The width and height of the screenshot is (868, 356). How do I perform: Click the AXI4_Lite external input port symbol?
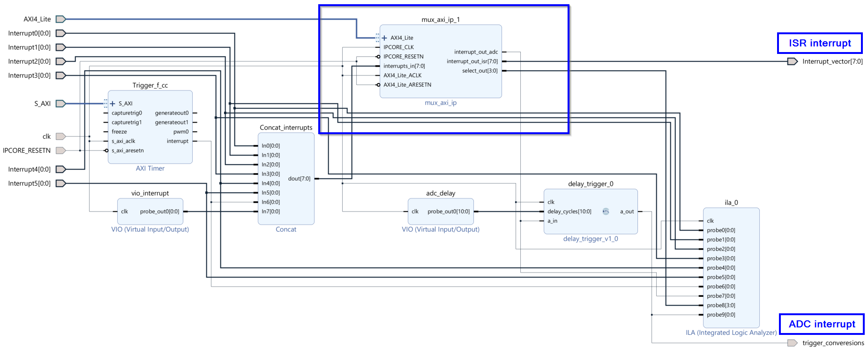[x=60, y=19]
